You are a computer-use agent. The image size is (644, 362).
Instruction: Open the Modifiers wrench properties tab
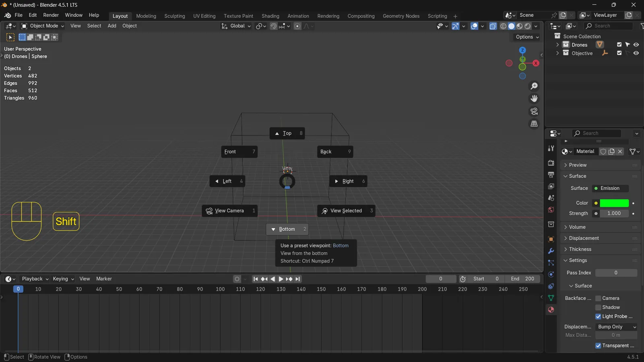551,251
